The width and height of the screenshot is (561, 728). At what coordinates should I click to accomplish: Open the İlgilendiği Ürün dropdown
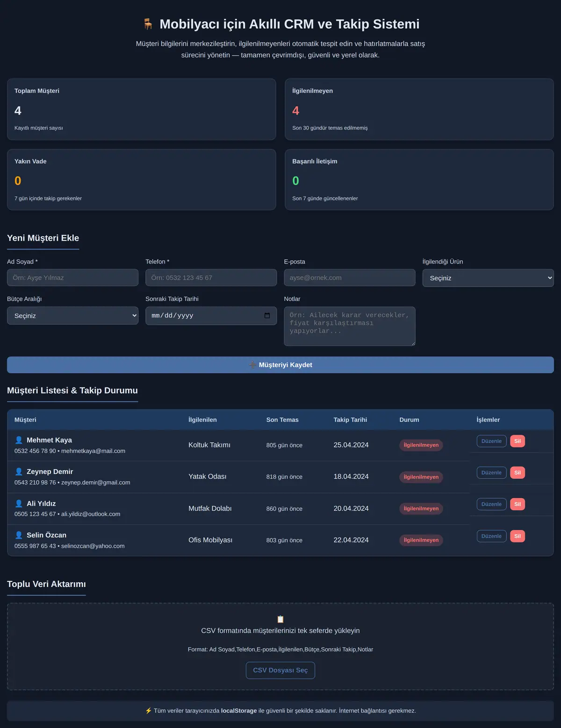pos(488,278)
